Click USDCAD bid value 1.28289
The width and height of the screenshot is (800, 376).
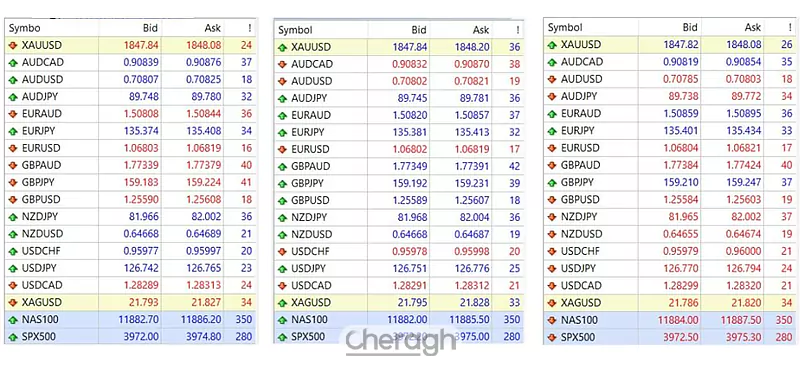[x=141, y=285]
